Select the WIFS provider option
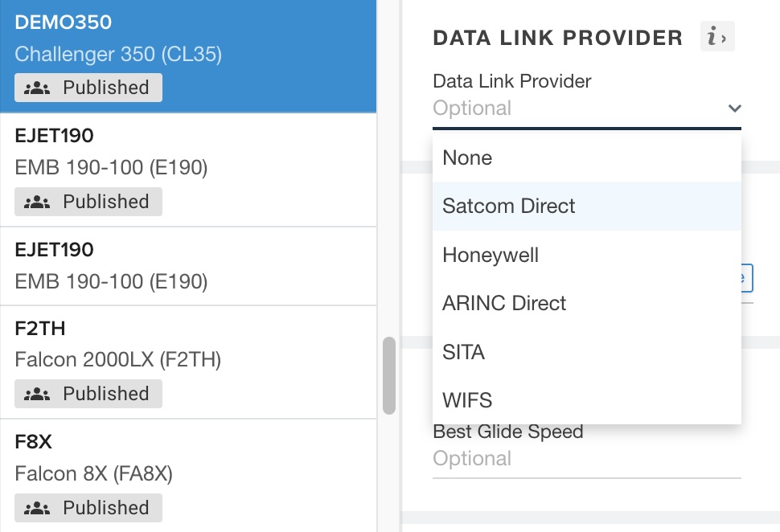The image size is (780, 532). tap(467, 399)
